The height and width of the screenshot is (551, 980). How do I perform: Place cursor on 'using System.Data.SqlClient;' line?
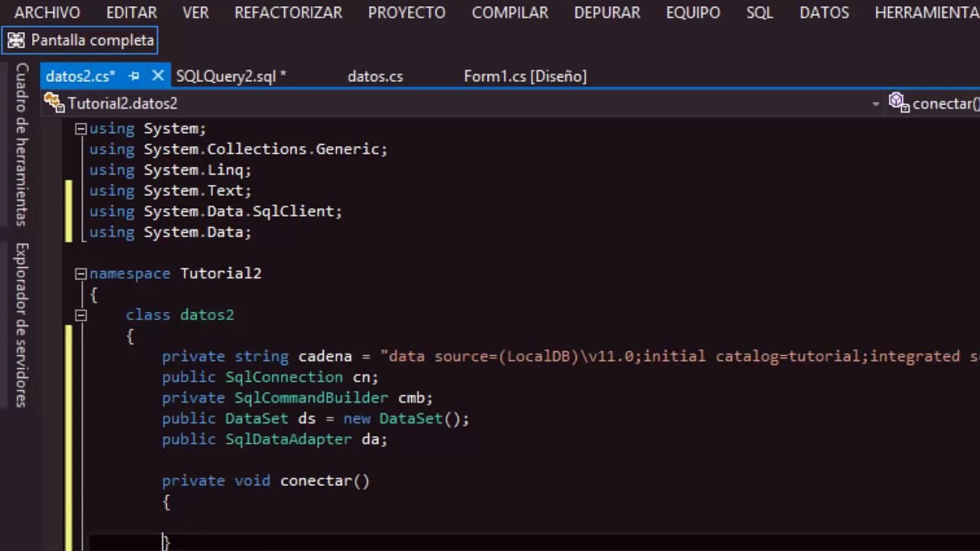[215, 211]
